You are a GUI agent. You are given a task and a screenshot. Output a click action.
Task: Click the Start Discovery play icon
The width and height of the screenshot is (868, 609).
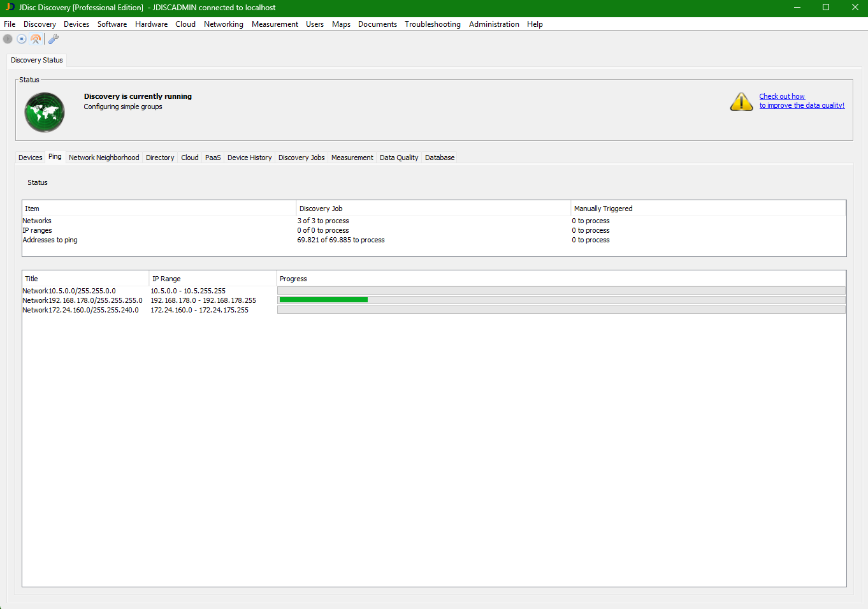click(7, 39)
